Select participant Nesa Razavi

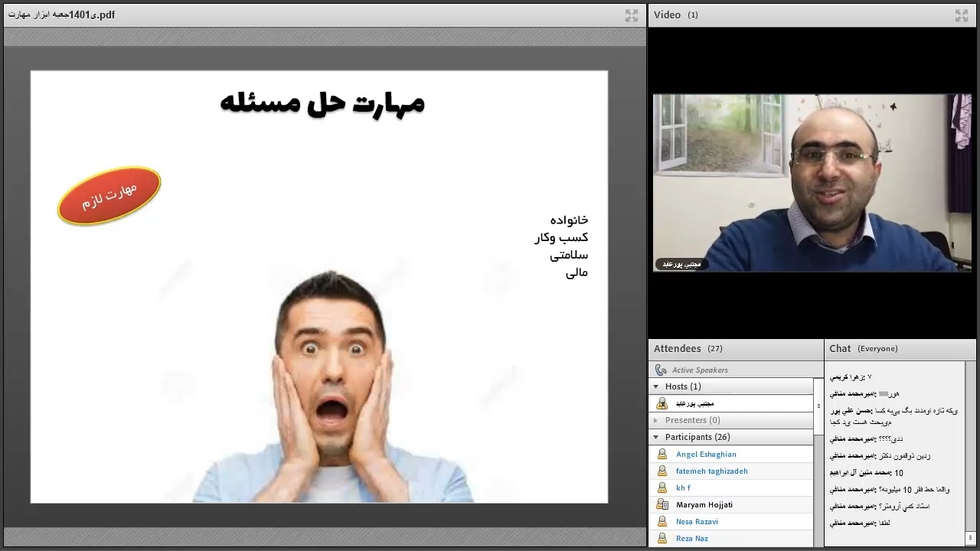coord(697,522)
